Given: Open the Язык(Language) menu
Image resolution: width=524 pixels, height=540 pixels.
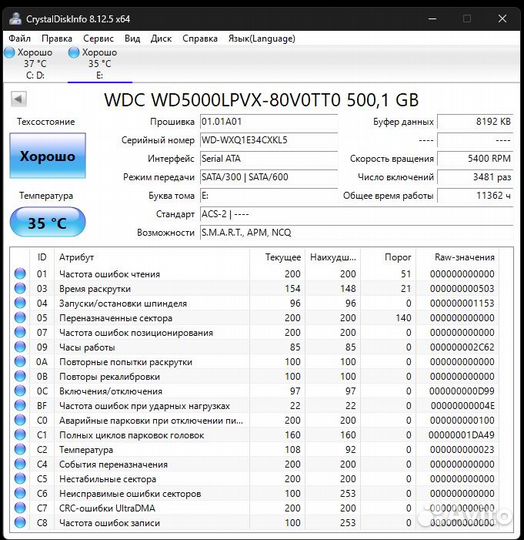Looking at the screenshot, I should 262,39.
